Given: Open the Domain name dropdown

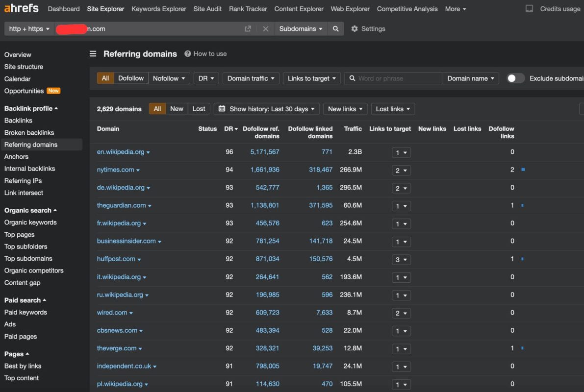Looking at the screenshot, I should click(x=471, y=78).
